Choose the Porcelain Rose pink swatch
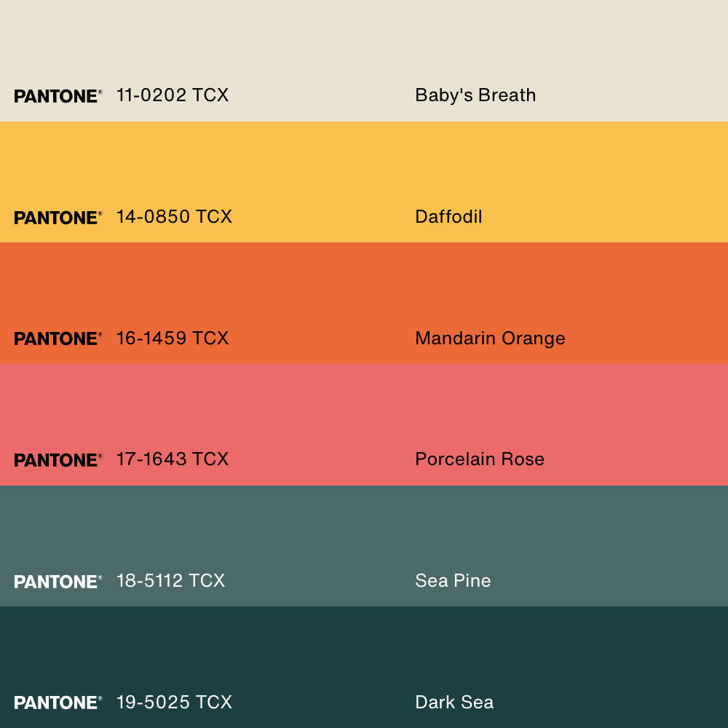Screen dimensions: 728x728 (x=364, y=406)
